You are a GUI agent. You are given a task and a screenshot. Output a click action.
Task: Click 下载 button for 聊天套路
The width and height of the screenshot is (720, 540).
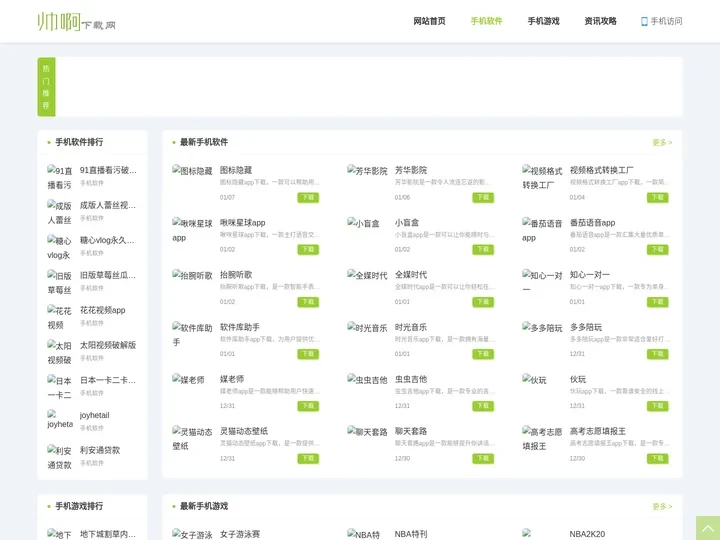coord(483,458)
